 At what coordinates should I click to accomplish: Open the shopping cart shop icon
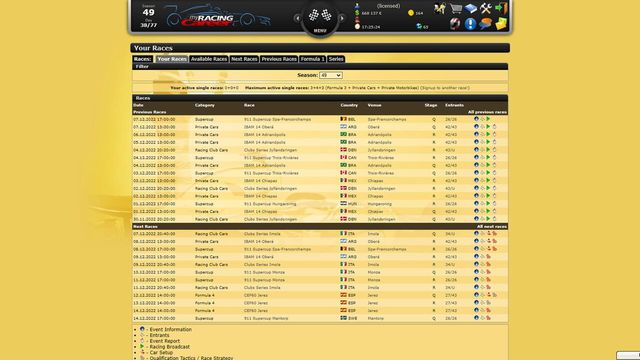[456, 8]
